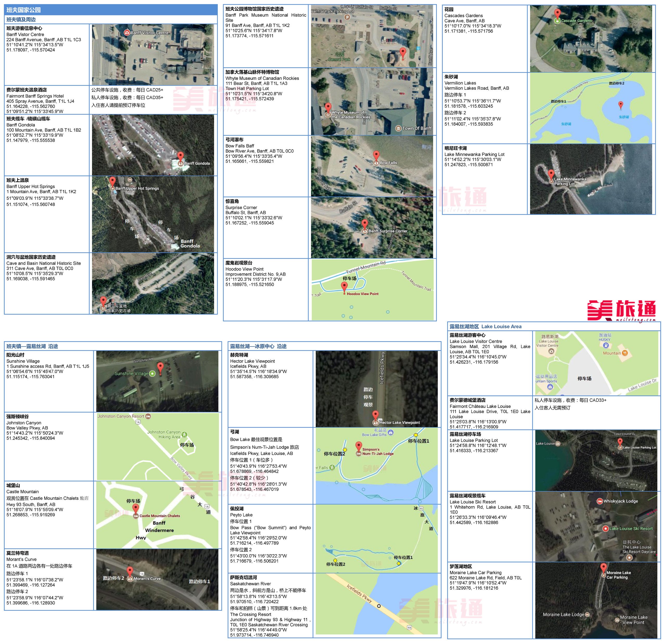
Task: Click the Bow Lake Gifts shop icon
Action: point(391,432)
